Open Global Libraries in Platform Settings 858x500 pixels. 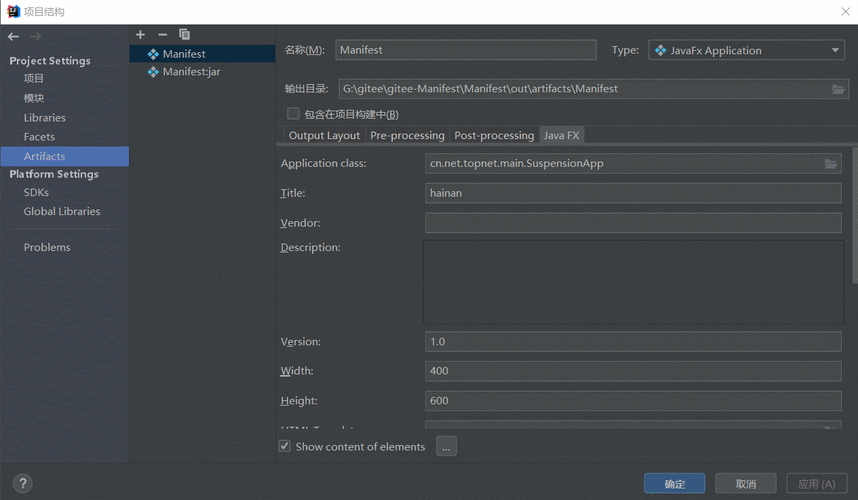[x=62, y=211]
